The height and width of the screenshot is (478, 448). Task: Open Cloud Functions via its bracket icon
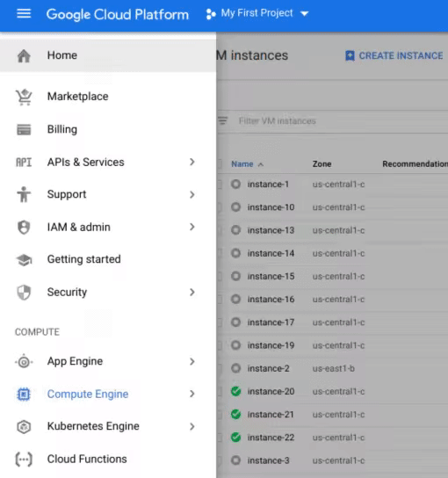pyautogui.click(x=24, y=460)
